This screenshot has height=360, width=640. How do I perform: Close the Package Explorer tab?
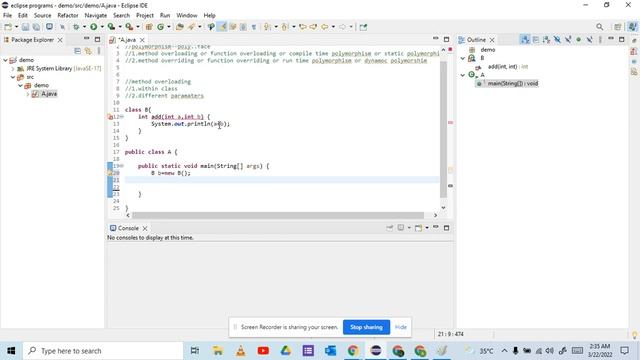point(60,40)
